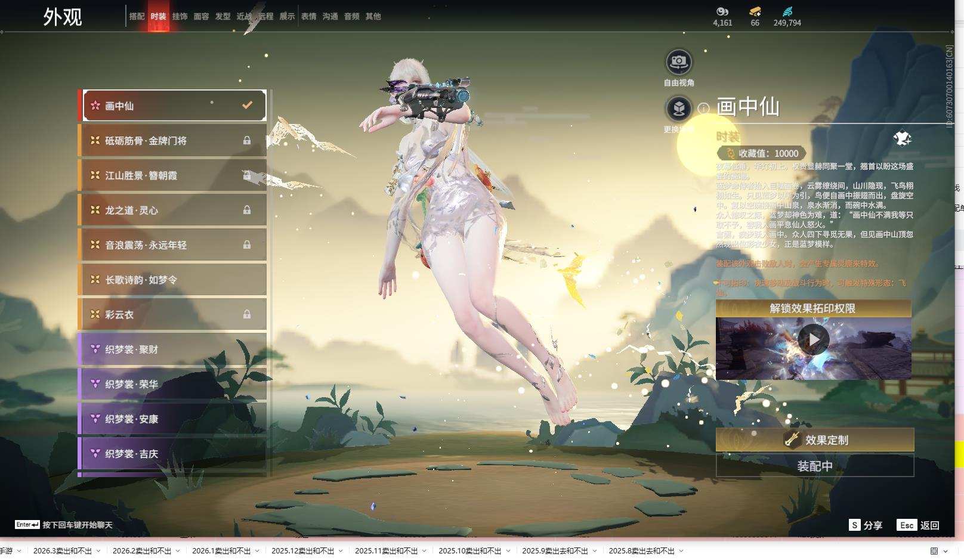
Task: Click the purple icon on 织梦裳·安康 row
Action: pyautogui.click(x=95, y=419)
